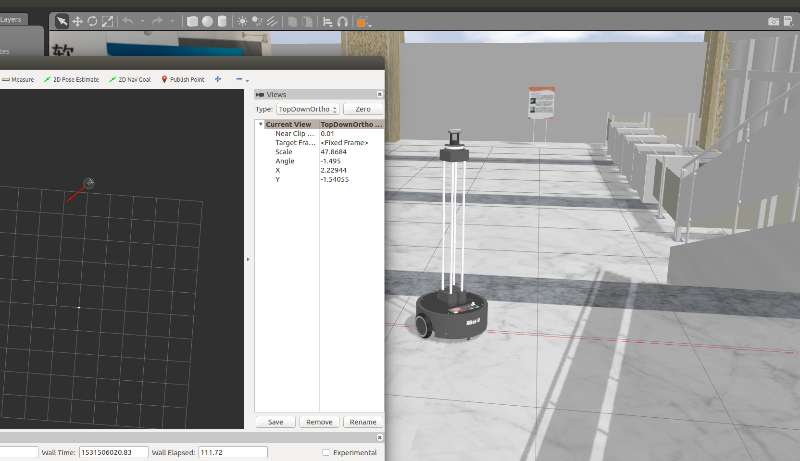Open the redo history dropdown arrow
The width and height of the screenshot is (800, 461).
(x=172, y=21)
